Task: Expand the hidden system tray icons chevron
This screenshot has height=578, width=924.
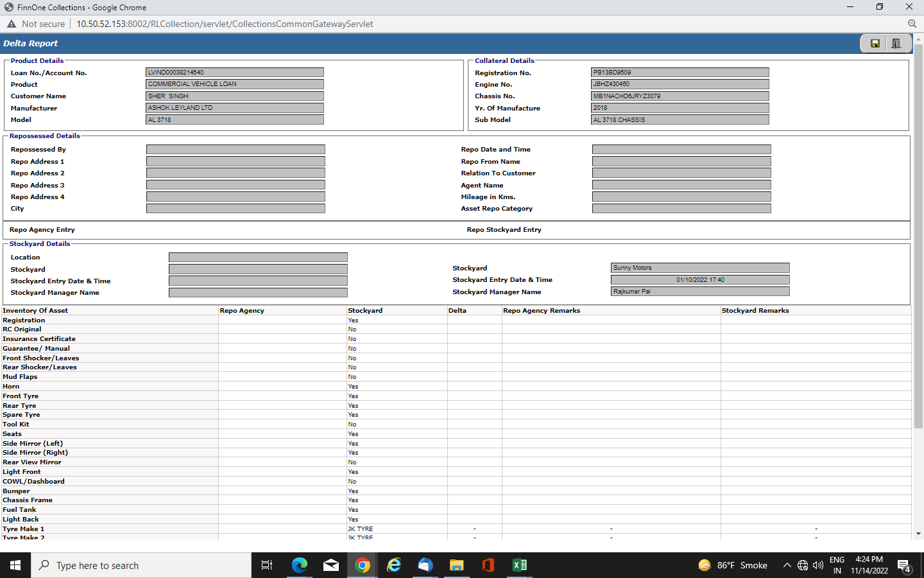Action: pos(787,565)
